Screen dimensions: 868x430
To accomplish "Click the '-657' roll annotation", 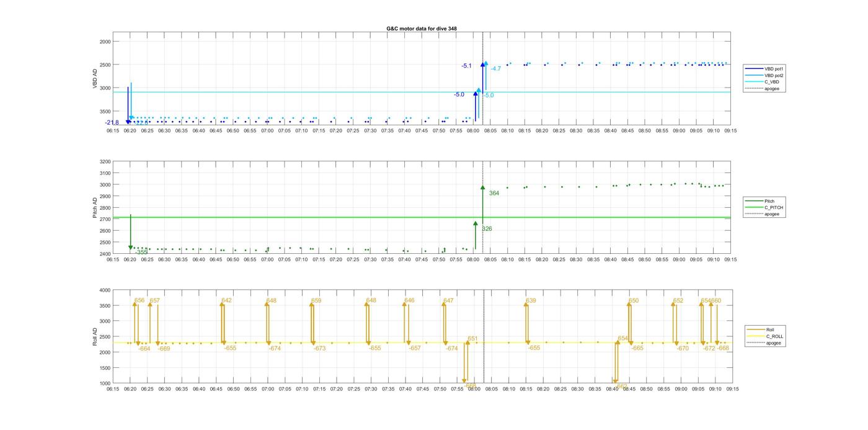I will (x=415, y=348).
